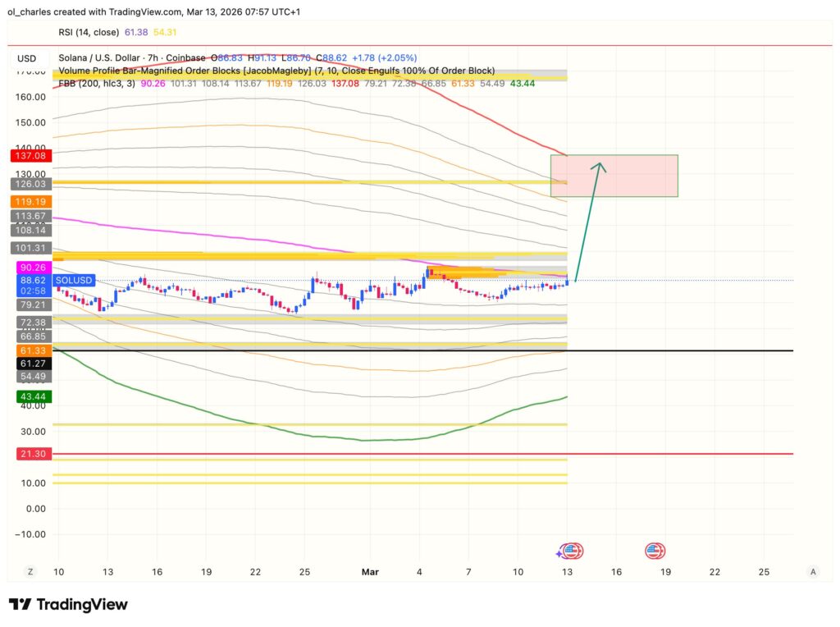The width and height of the screenshot is (840, 627).
Task: Click the Z marker at the bottom-left axis corner
Action: coord(30,571)
